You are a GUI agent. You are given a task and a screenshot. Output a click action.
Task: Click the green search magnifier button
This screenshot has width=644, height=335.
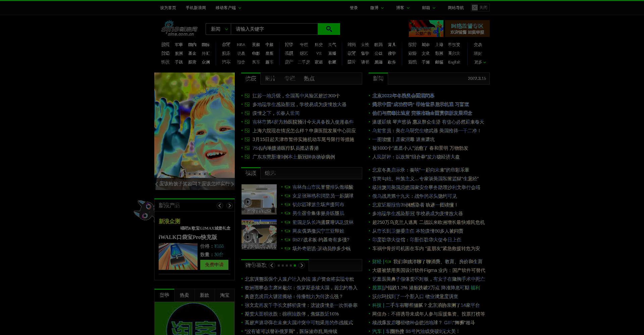pyautogui.click(x=329, y=29)
